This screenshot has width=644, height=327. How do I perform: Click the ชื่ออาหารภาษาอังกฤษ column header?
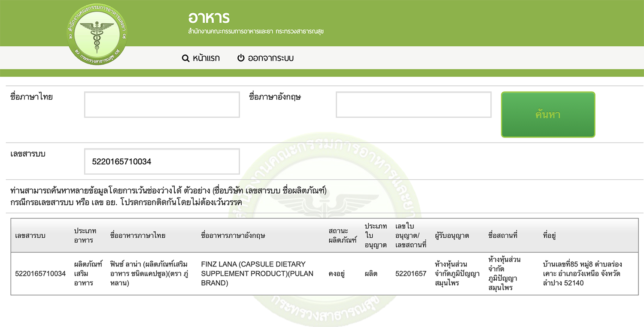coord(233,236)
